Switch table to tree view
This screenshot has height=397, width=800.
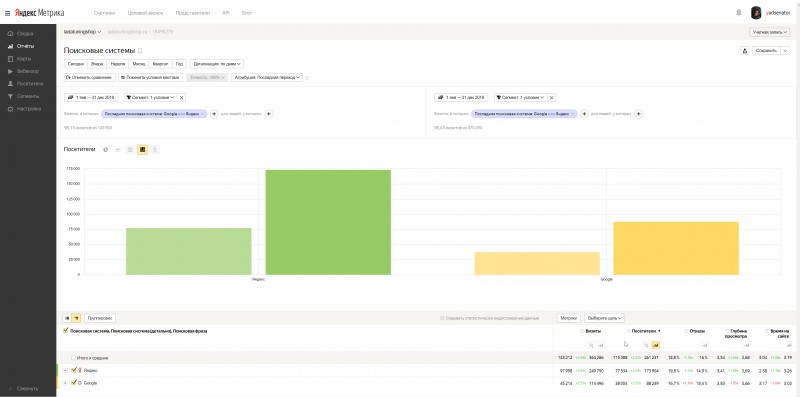click(x=76, y=318)
